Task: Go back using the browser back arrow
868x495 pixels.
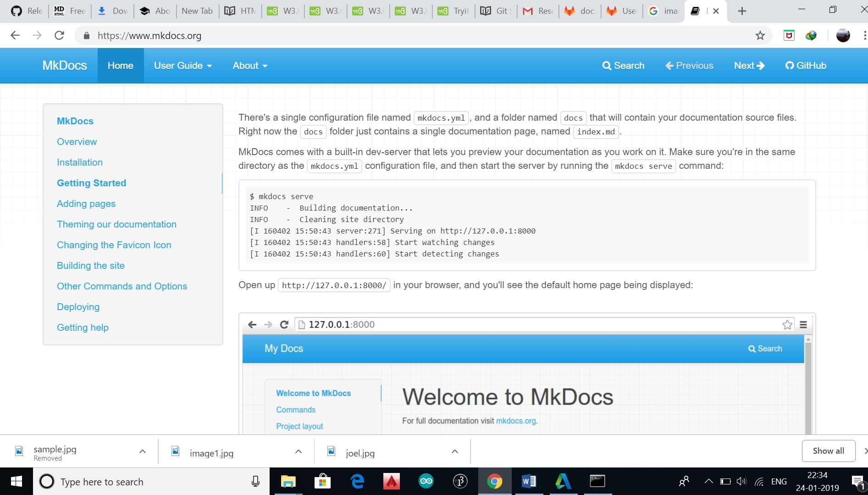Action: tap(15, 35)
